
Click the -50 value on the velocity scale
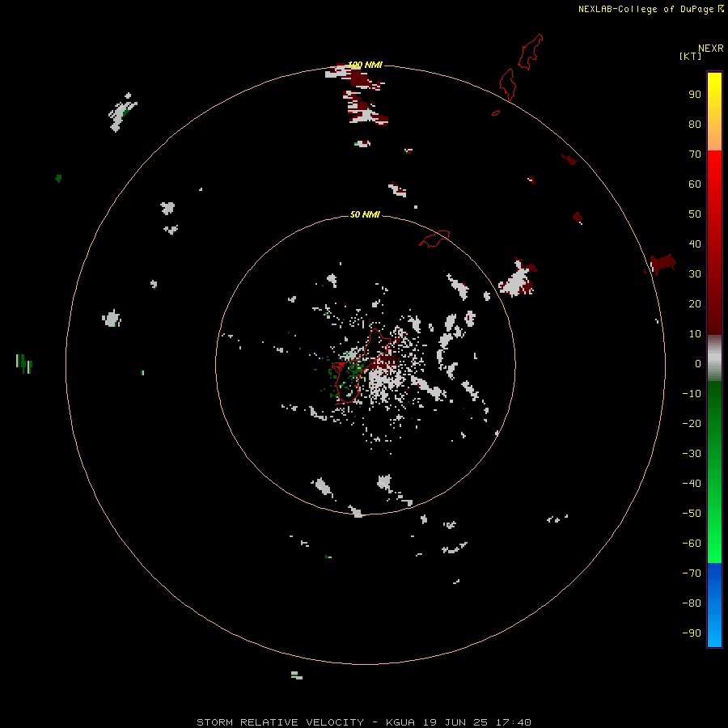(692, 514)
